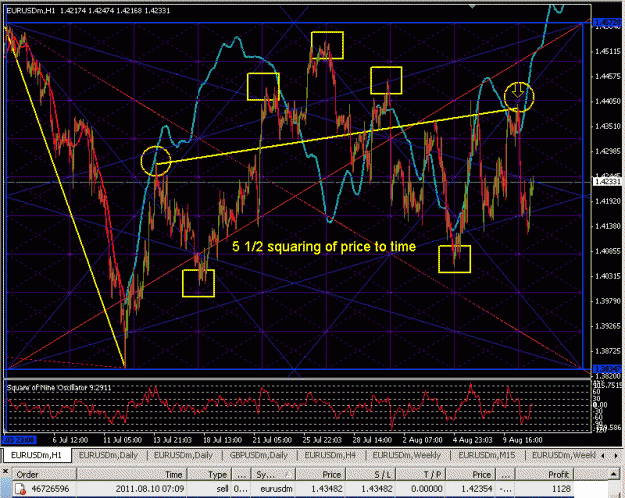Sort orders by the T / P column
Image resolution: width=625 pixels, height=498 pixels.
tap(421, 474)
